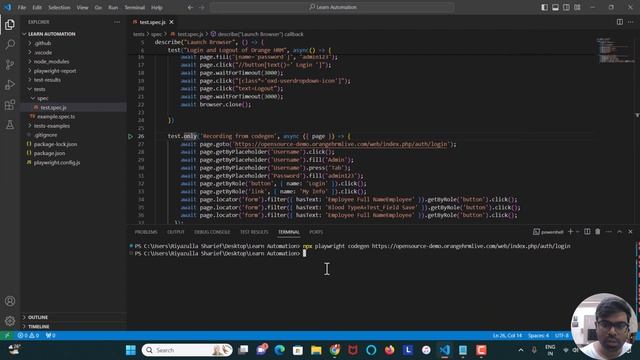The width and height of the screenshot is (640, 360).
Task: Click Ln 26, Col 14 in status bar
Action: point(507,336)
